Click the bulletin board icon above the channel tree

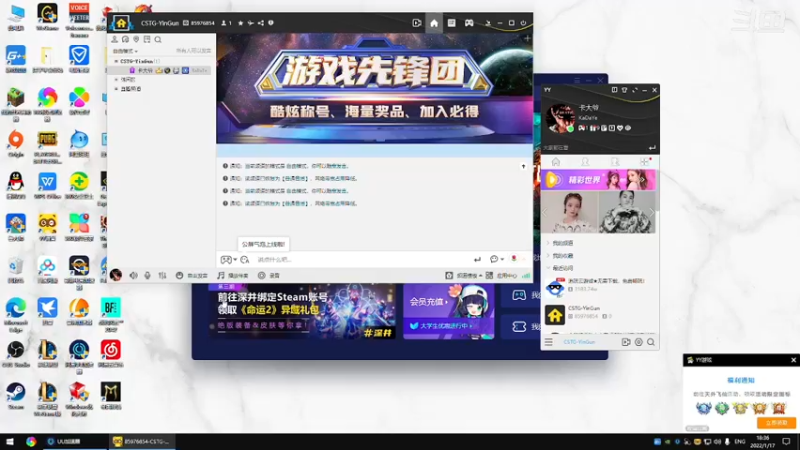click(147, 39)
